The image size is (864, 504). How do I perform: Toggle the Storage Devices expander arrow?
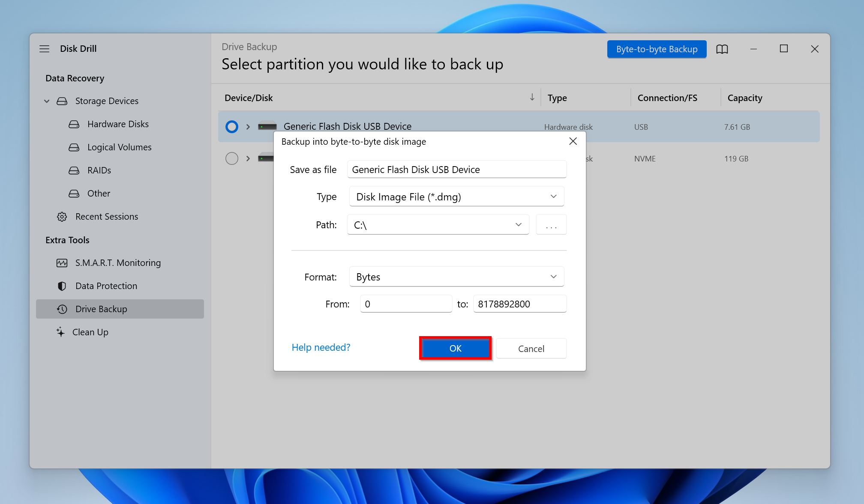[x=48, y=101]
